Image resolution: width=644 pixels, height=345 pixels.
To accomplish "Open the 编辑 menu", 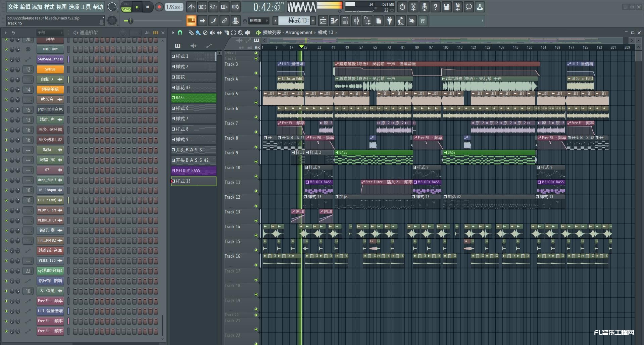I will [25, 7].
